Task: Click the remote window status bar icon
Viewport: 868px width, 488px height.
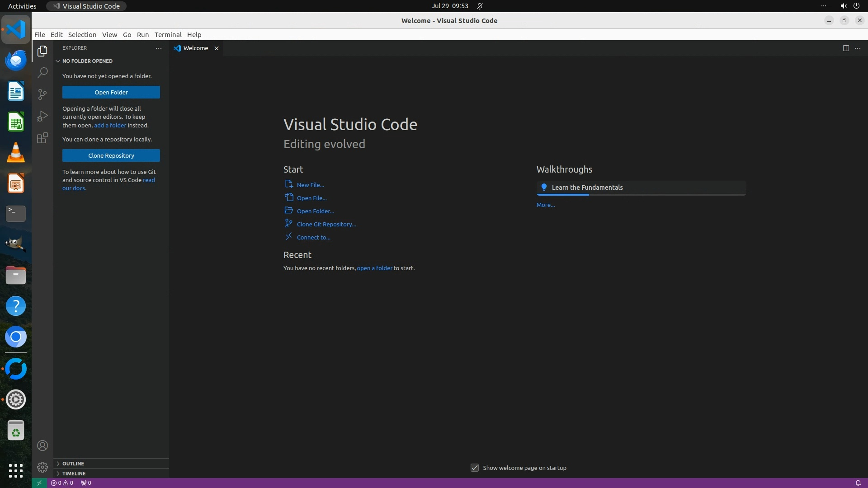Action: click(39, 483)
